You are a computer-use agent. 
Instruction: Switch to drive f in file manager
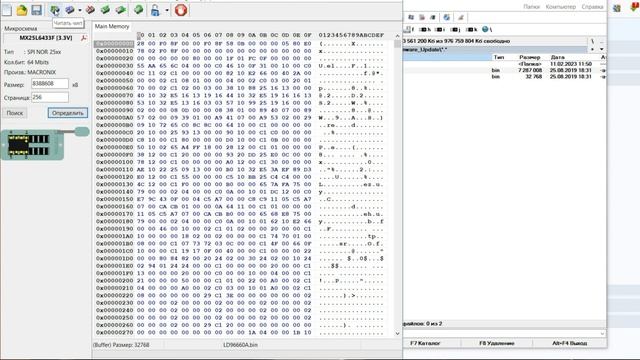(409, 29)
